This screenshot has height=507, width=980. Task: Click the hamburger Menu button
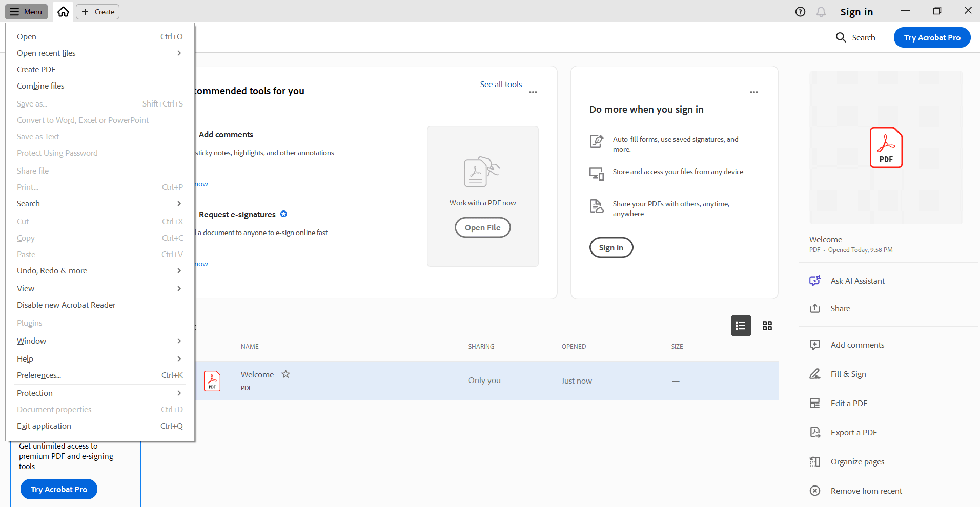tap(27, 12)
